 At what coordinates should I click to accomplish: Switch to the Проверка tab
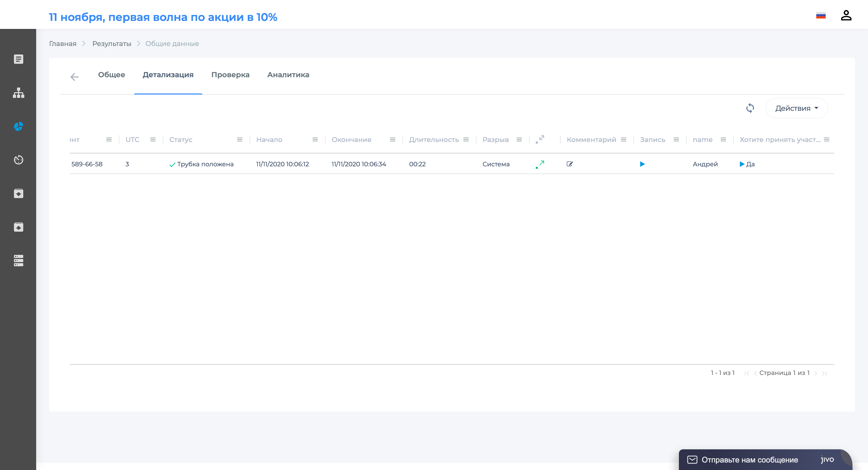[230, 75]
